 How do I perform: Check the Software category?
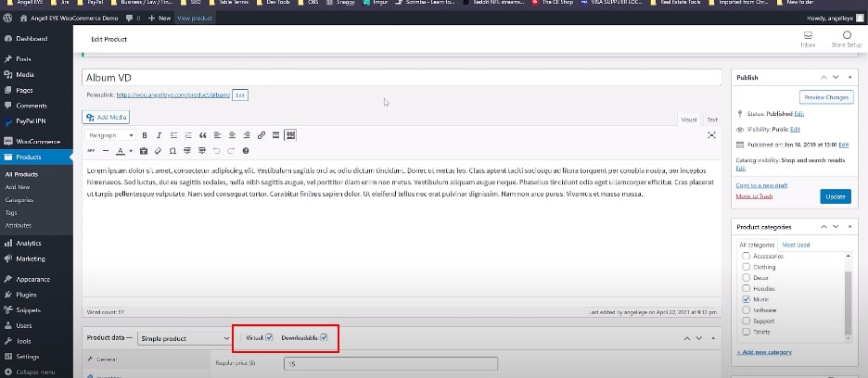[x=746, y=310]
